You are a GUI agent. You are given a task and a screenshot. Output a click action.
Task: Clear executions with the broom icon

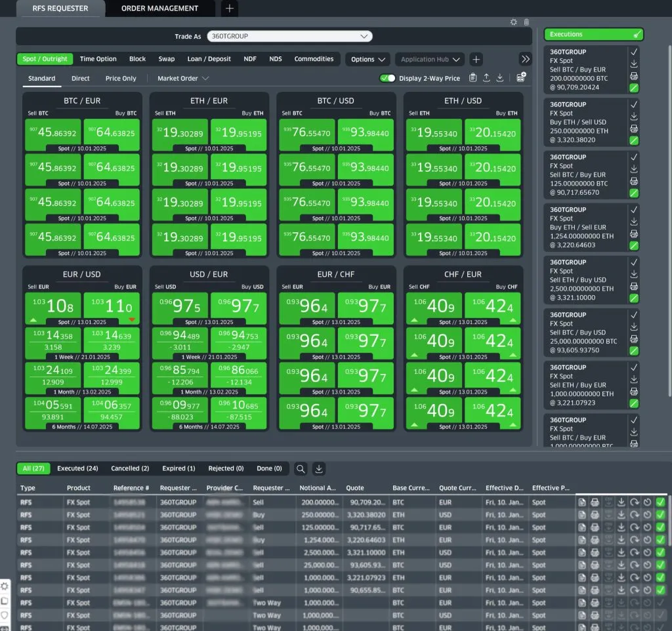click(637, 34)
